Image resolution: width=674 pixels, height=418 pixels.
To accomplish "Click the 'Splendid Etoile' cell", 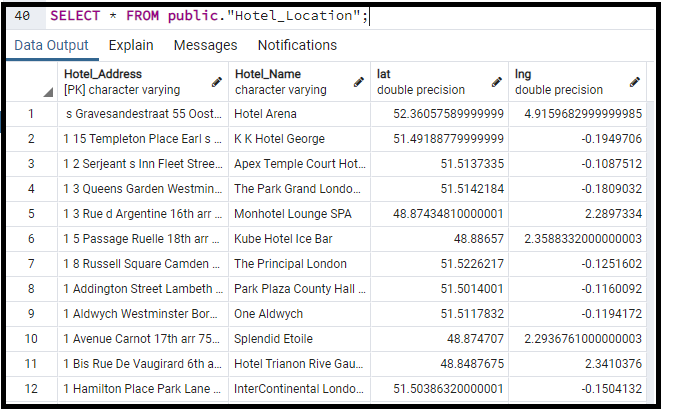I will 300,338.
